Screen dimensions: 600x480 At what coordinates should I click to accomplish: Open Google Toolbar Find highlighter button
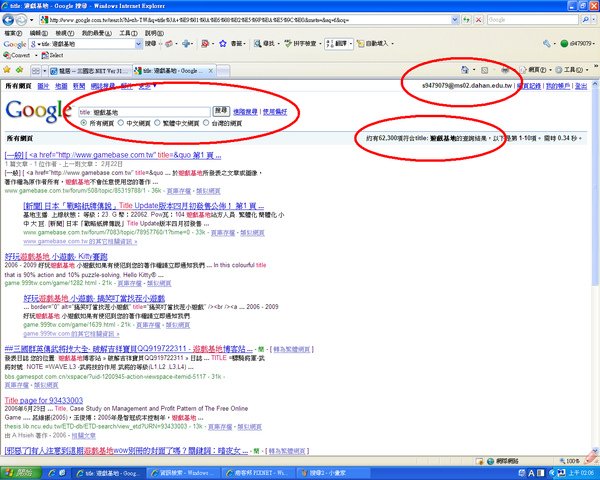264,44
